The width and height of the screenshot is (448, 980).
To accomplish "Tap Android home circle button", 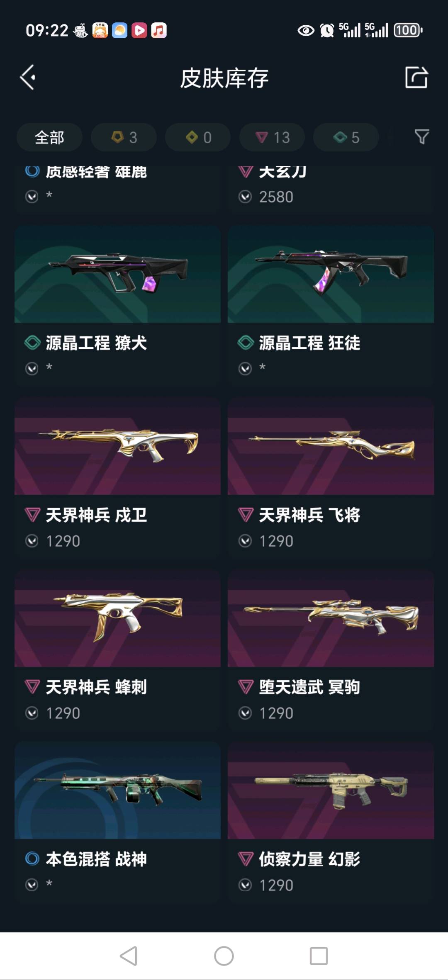I will (x=224, y=956).
